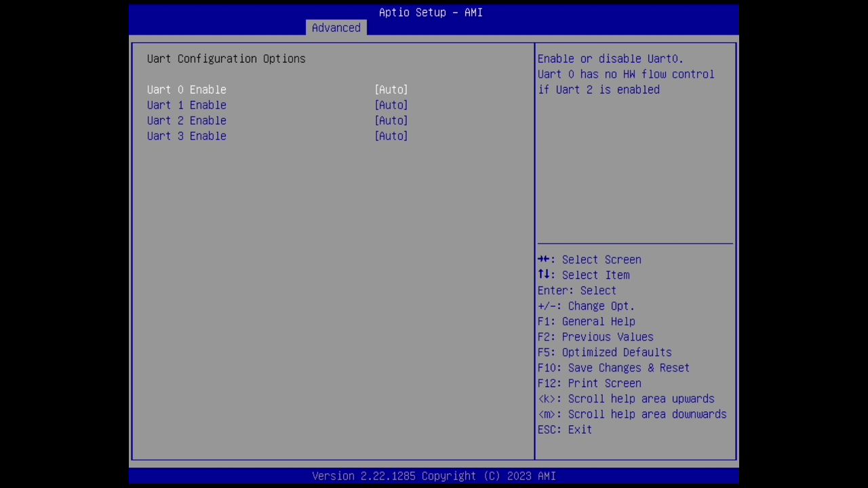Open the Uart 3 [Auto] value dropdown

pos(391,136)
